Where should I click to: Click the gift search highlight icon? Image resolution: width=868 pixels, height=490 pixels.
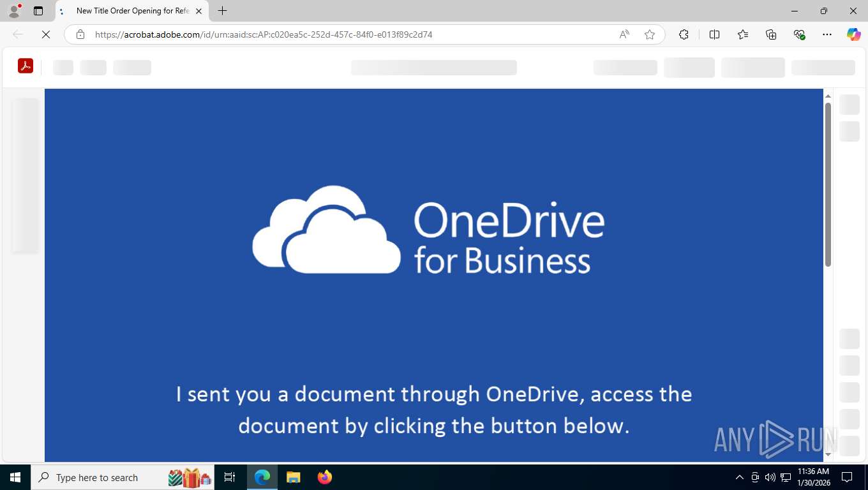click(x=190, y=477)
